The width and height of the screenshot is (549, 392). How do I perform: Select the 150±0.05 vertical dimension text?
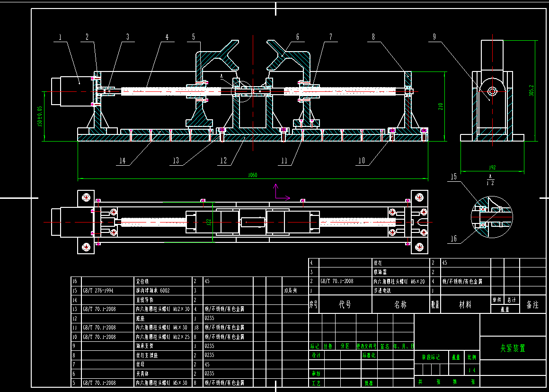click(x=40, y=116)
